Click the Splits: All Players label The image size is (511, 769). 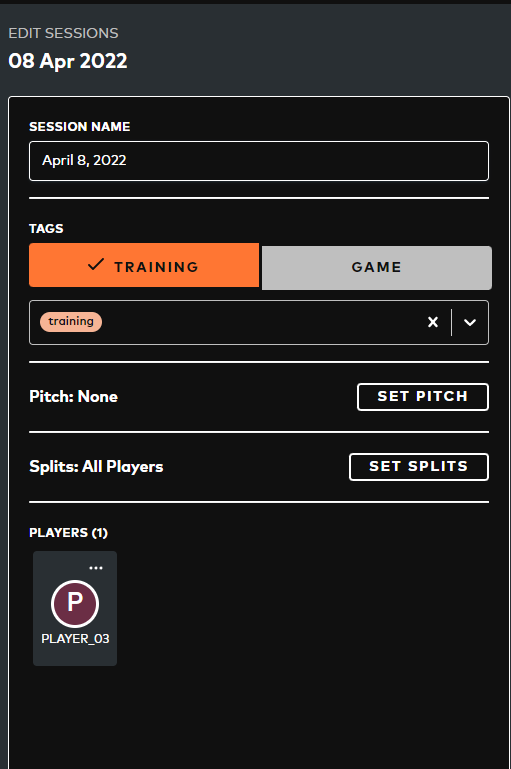(x=96, y=466)
